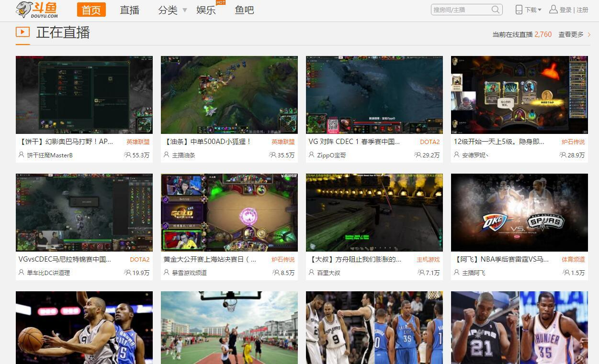Image resolution: width=599 pixels, height=364 pixels.
Task: Open stream title 【大叔】方舟阻止我们膨胀的
Action: click(355, 259)
